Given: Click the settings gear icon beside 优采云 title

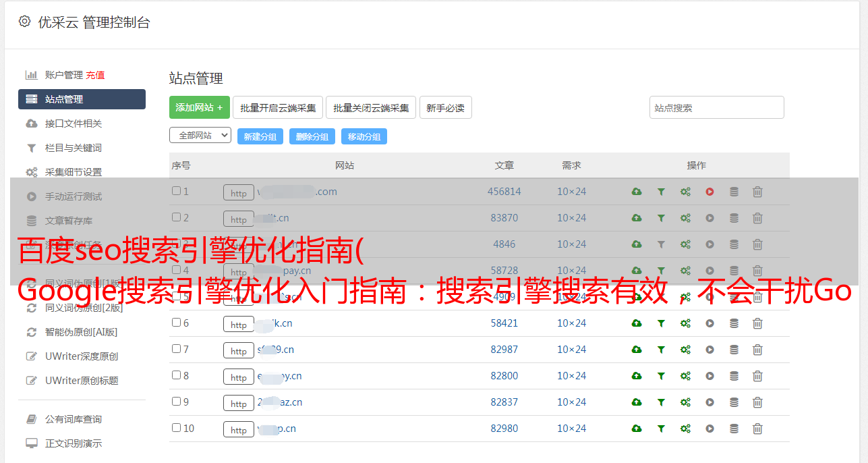Looking at the screenshot, I should (25, 22).
